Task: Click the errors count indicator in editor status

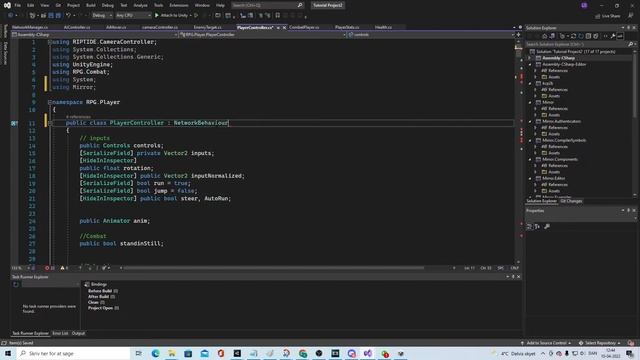Action: click(x=50, y=268)
